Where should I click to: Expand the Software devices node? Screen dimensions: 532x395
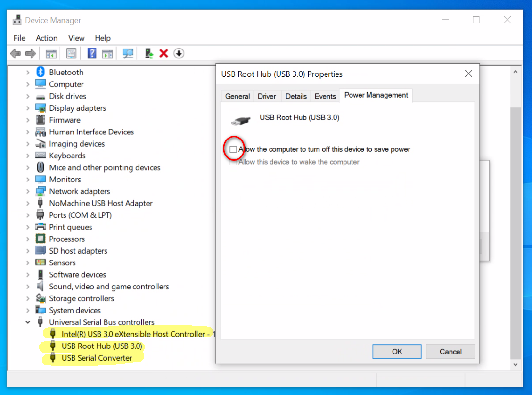28,274
